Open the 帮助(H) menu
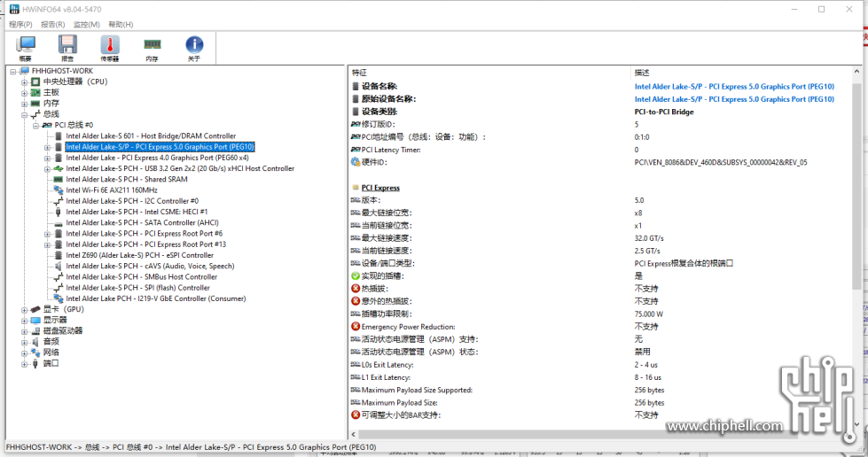Image resolution: width=868 pixels, height=457 pixels. point(121,24)
